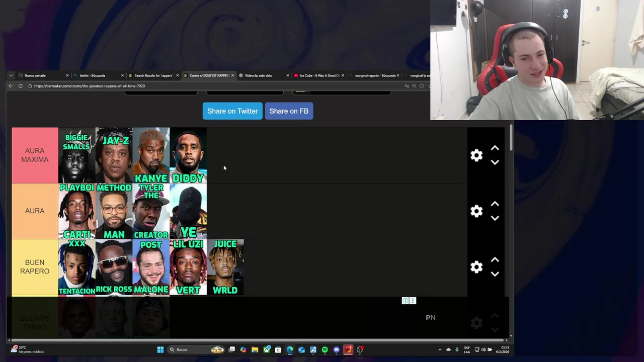Open Spotify from the taskbar
Screen dimensions: 644x362
click(325, 349)
